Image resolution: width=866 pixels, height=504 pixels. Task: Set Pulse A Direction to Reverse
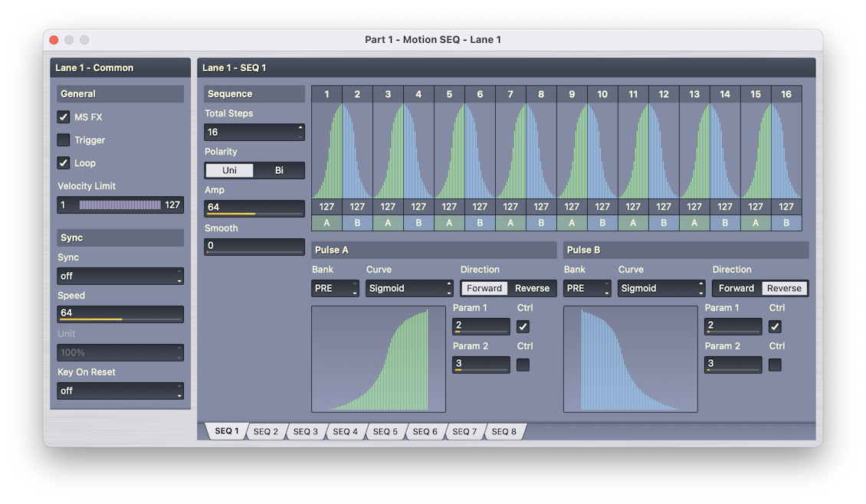(532, 289)
